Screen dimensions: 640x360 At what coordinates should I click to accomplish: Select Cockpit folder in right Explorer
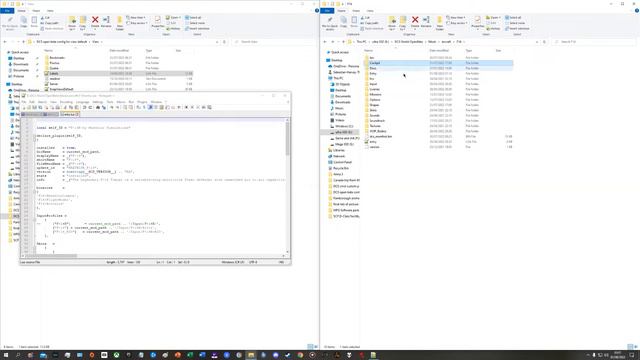438,63
